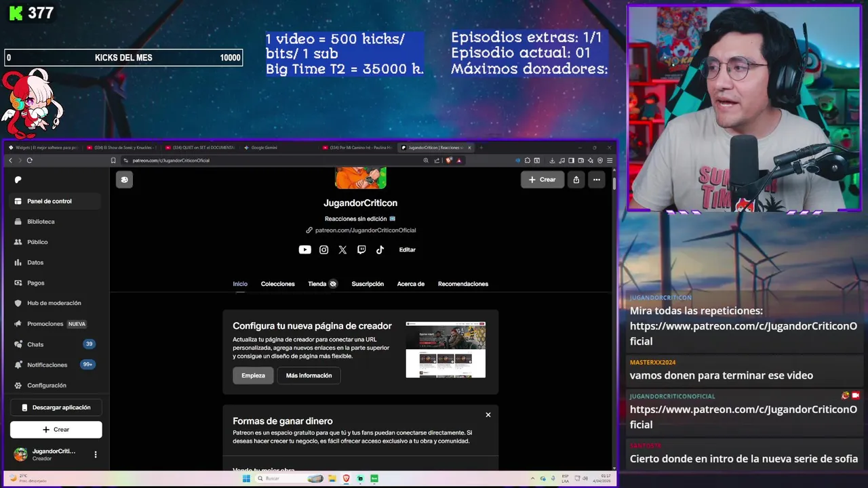Click the Brave browser taskbar icon
The height and width of the screenshot is (488, 868).
click(x=347, y=479)
